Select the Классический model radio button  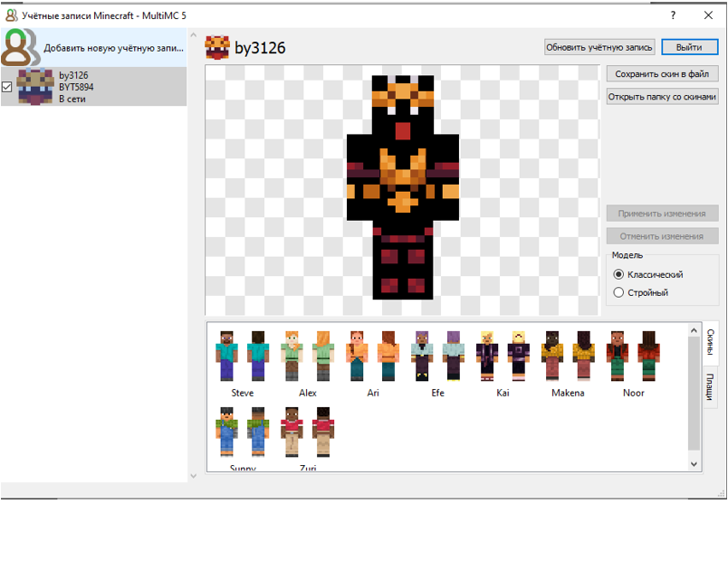click(618, 274)
